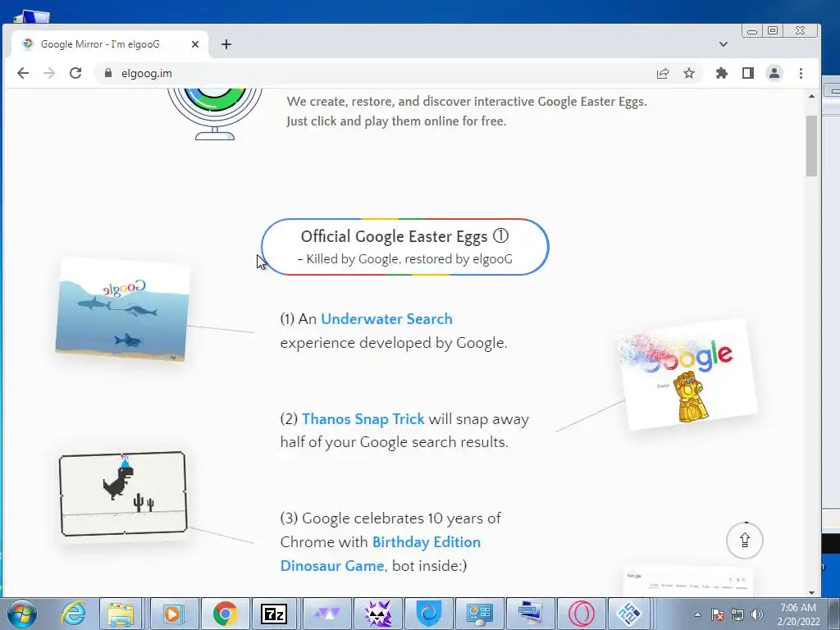Share this page using the share icon

[x=663, y=73]
